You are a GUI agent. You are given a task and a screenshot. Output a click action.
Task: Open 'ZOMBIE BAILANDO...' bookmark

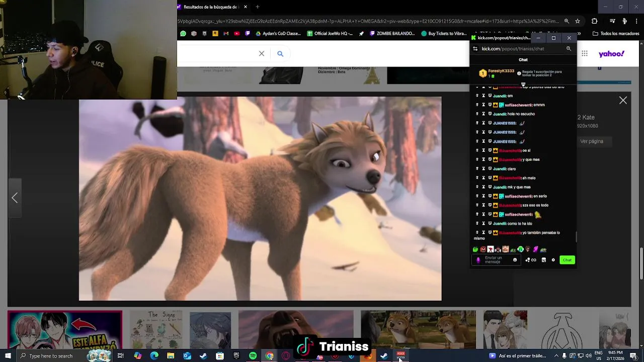(x=392, y=34)
